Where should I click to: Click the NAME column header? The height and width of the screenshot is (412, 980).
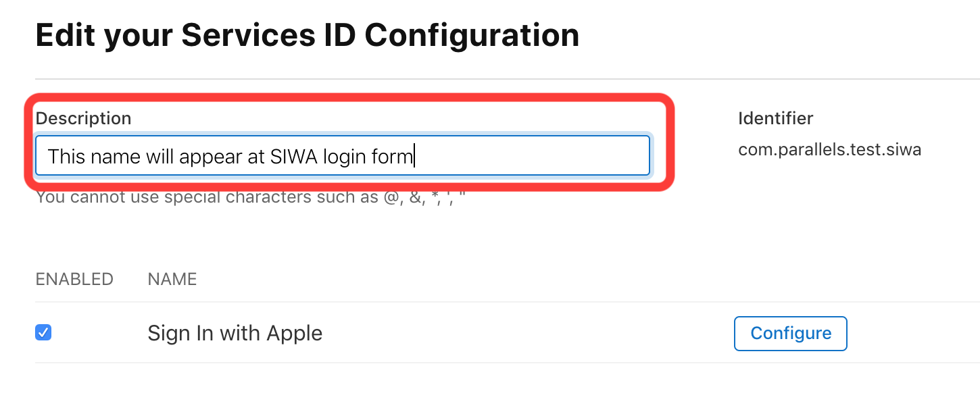coord(172,278)
